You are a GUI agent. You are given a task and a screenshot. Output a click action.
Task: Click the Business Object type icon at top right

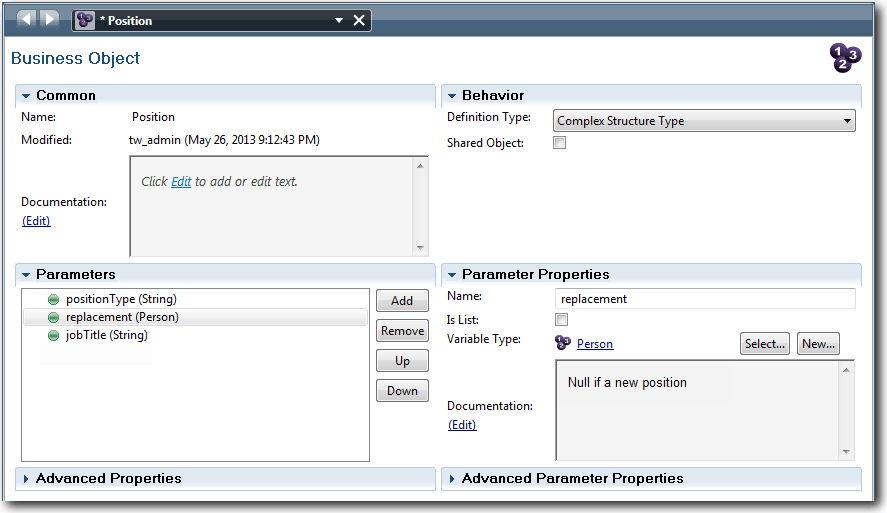(845, 58)
